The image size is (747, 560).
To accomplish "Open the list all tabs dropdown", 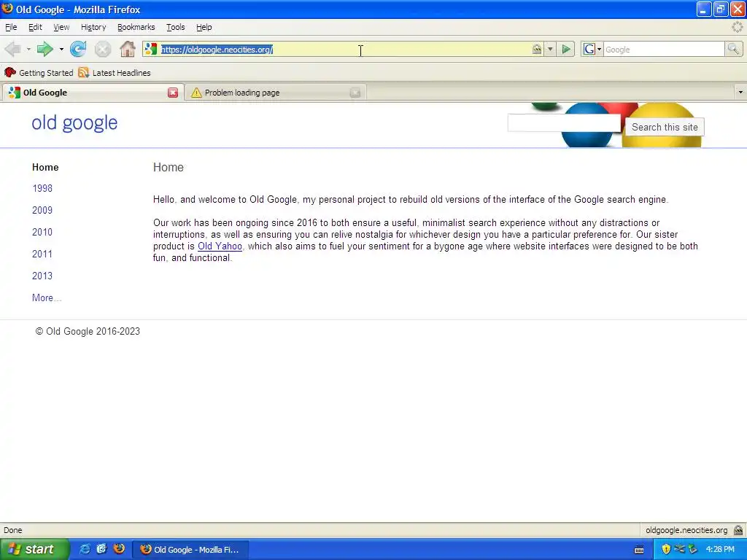I will pos(740,93).
